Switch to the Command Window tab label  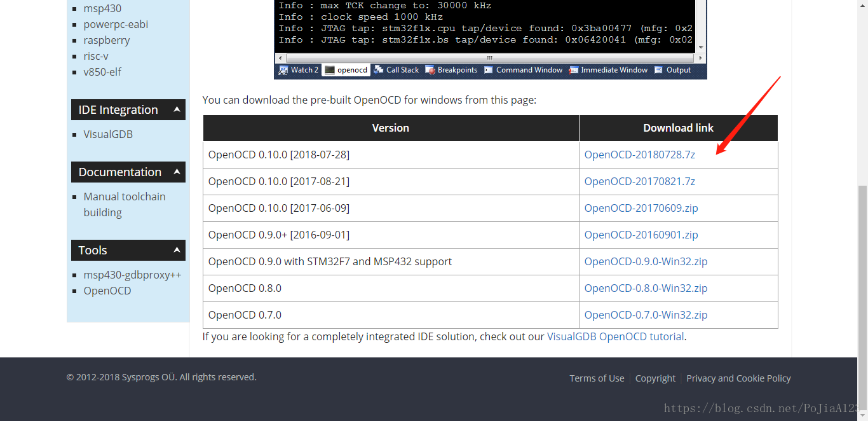(529, 70)
